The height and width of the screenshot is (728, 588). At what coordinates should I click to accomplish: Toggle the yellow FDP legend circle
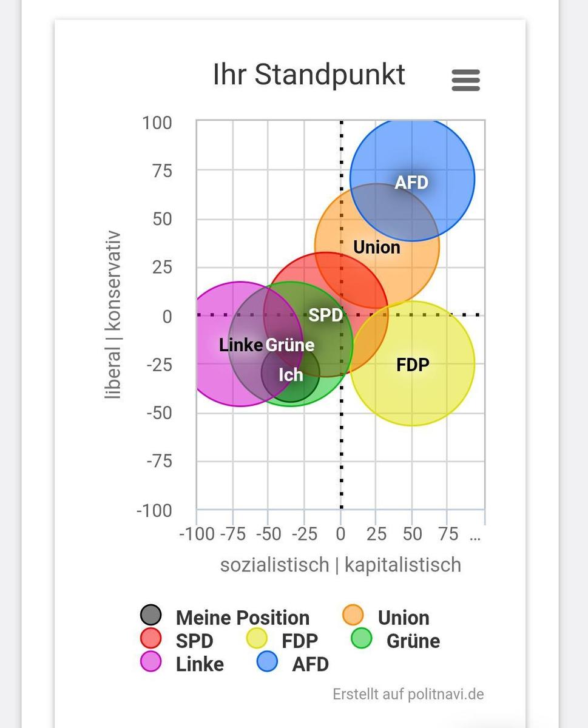pyautogui.click(x=257, y=638)
